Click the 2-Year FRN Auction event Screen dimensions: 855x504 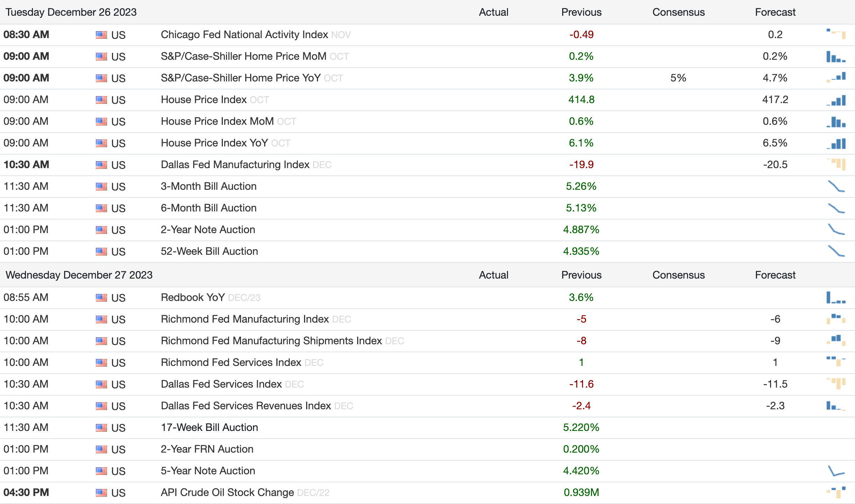tap(207, 449)
